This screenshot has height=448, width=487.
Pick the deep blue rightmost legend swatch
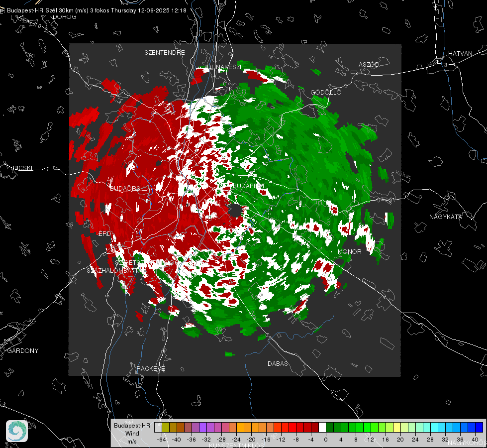(x=479, y=428)
